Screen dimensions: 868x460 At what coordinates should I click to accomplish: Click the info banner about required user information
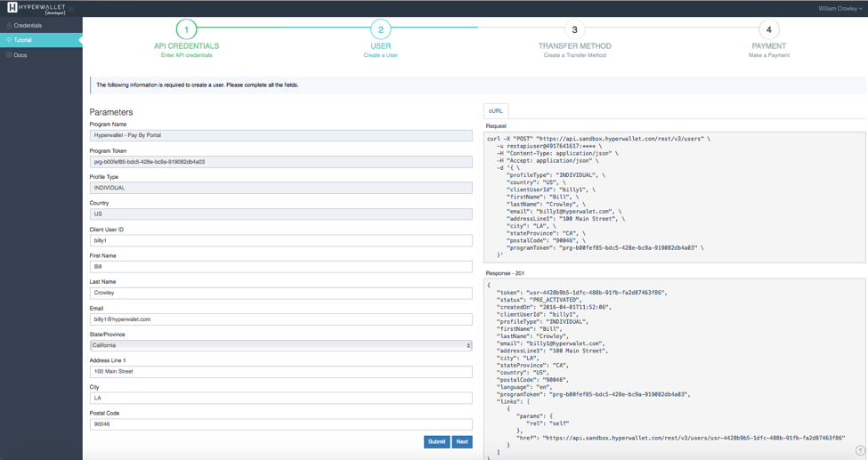pos(478,85)
